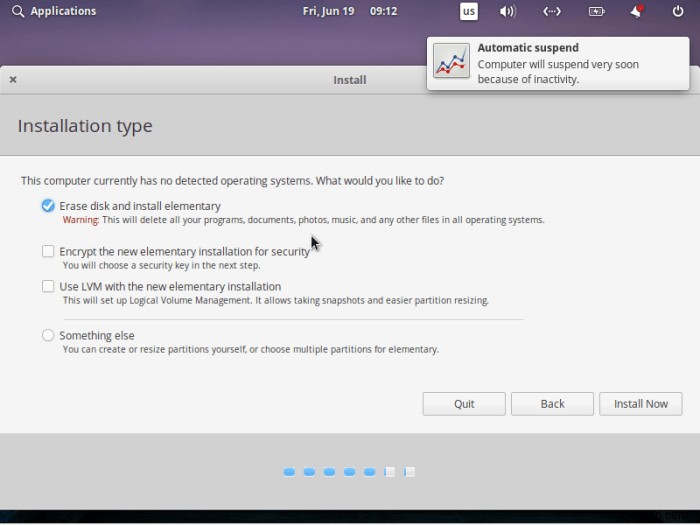Open the us keyboard layout indicator
The image size is (700, 525).
point(469,11)
